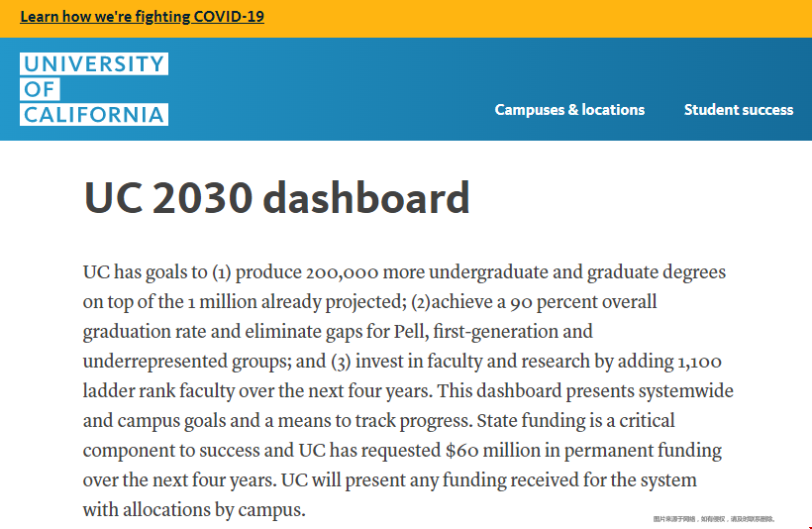Image resolution: width=812 pixels, height=529 pixels.
Task: Click the yellow announcement banner background
Action: 518,19
